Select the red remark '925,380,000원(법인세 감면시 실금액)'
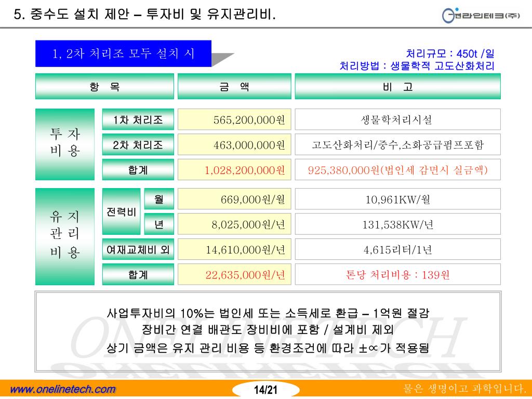This screenshot has height=399, width=532. 397,170
